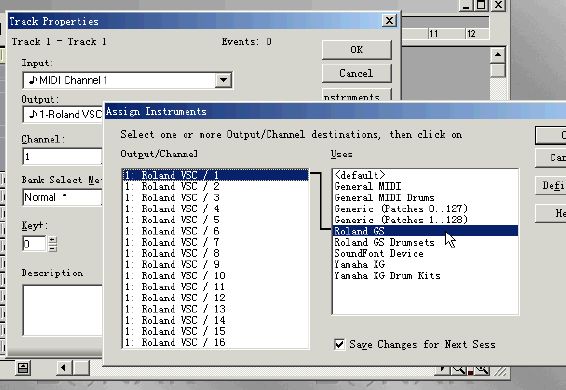This screenshot has width=566, height=390.
Task: Choose General MIDI Drums definition
Action: [425, 198]
